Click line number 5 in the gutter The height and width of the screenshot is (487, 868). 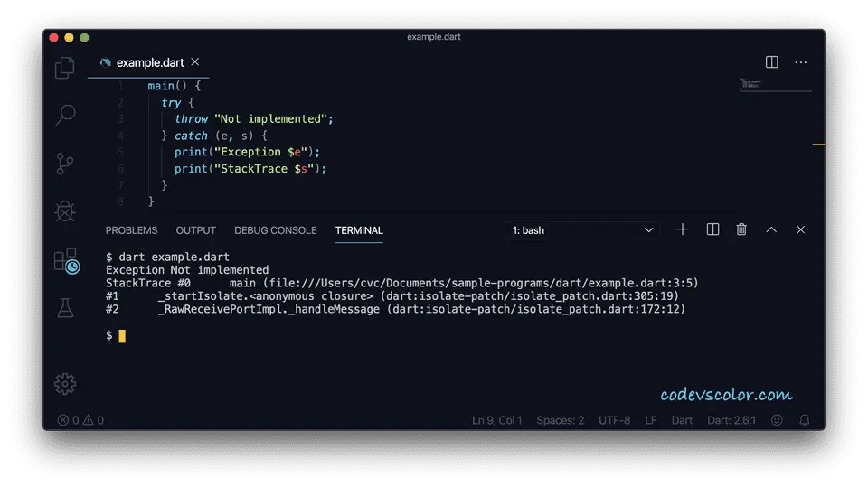click(120, 152)
